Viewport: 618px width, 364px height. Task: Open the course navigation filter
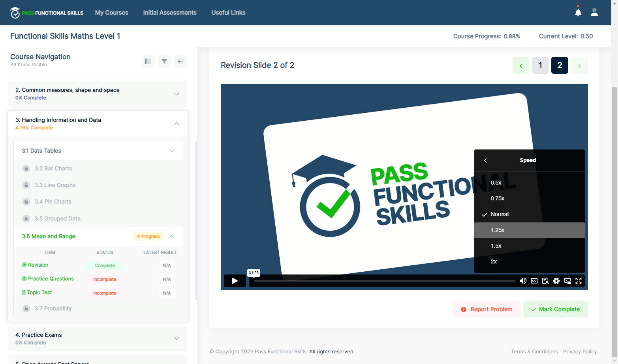(164, 62)
